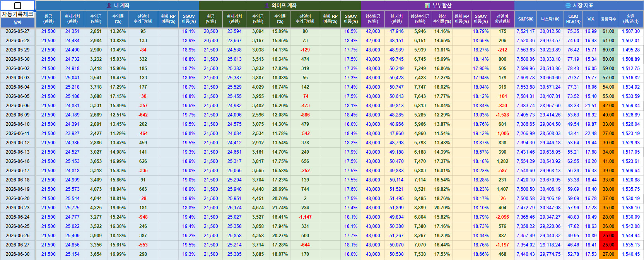Select the QQQ RIS(14) column header
This screenshot has width=644, height=260.
point(573,19)
